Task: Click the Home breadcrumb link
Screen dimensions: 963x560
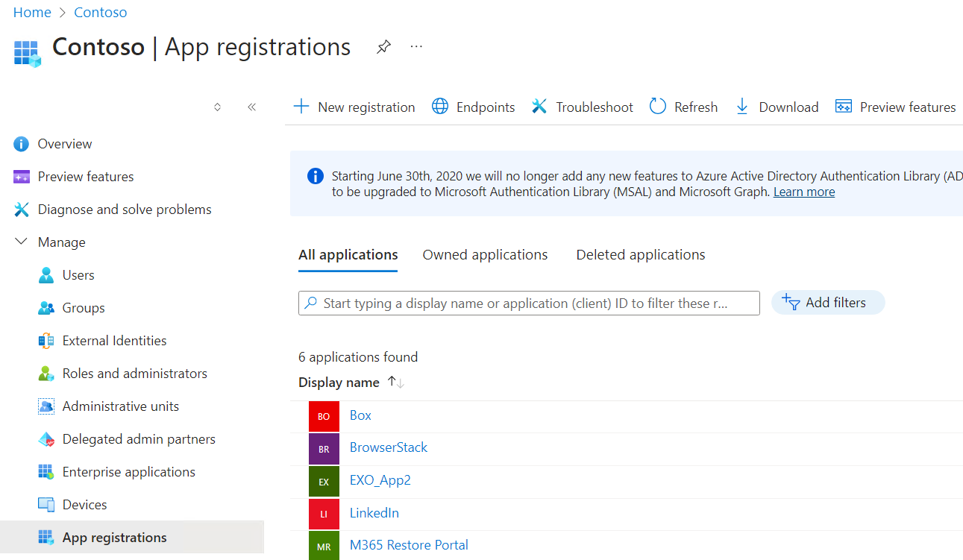Action: pyautogui.click(x=32, y=13)
